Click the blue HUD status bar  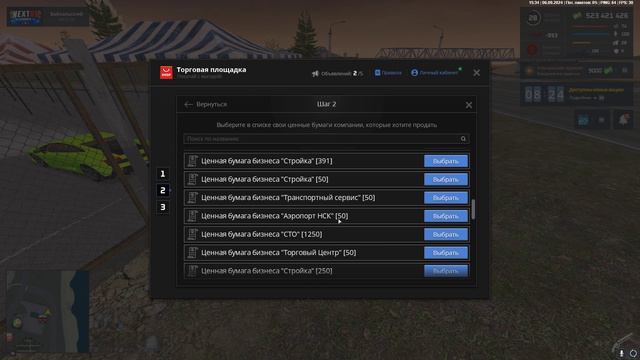[x=590, y=34]
